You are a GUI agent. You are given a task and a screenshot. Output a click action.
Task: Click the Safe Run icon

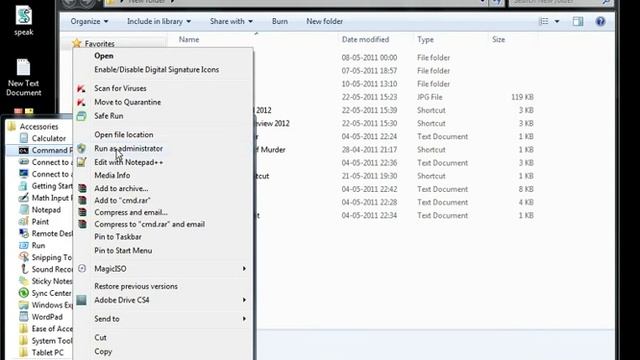[x=81, y=116]
